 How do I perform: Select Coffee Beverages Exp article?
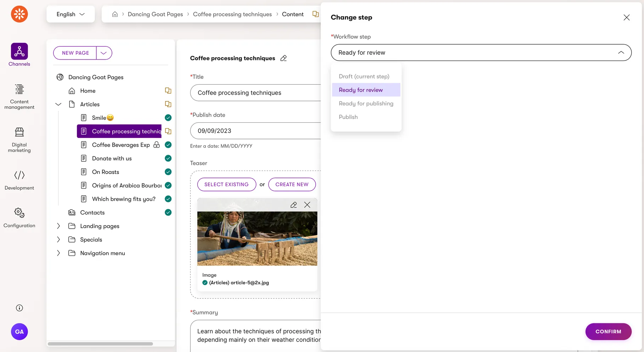(121, 145)
